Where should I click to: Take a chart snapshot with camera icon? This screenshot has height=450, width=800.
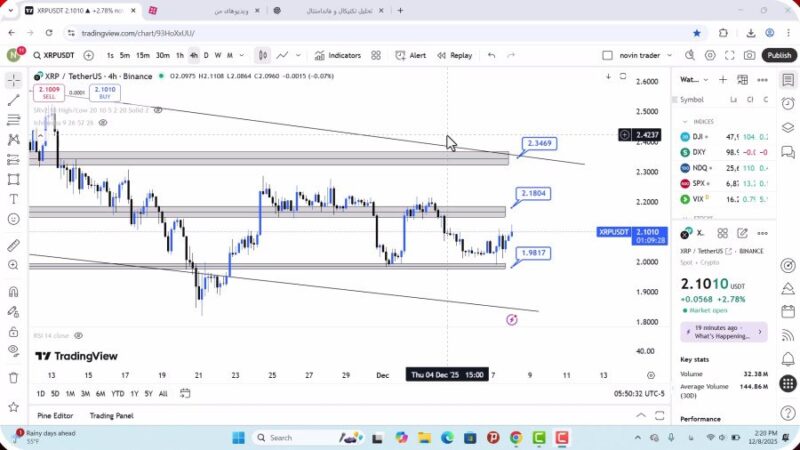750,56
